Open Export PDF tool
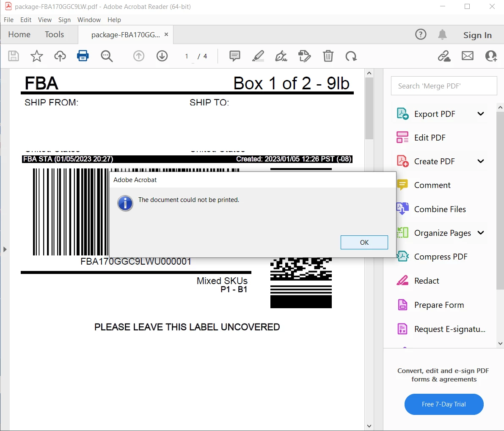Image resolution: width=504 pixels, height=431 pixels. 435,114
